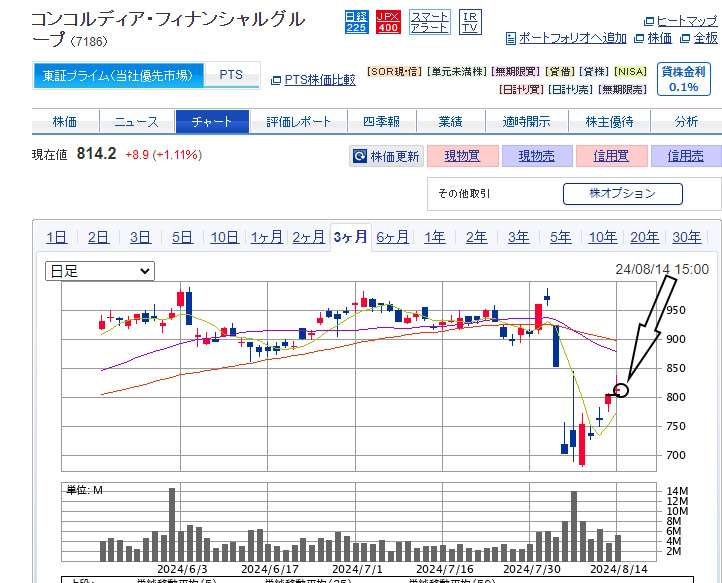Click the 現物買 button
722x583 pixels.
pyautogui.click(x=462, y=156)
